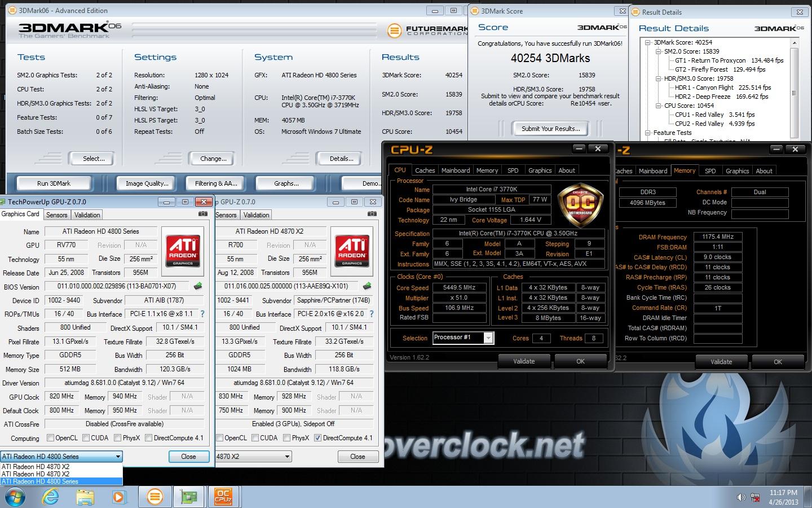Open the Caches tab in front CPU-Z

pyautogui.click(x=425, y=170)
